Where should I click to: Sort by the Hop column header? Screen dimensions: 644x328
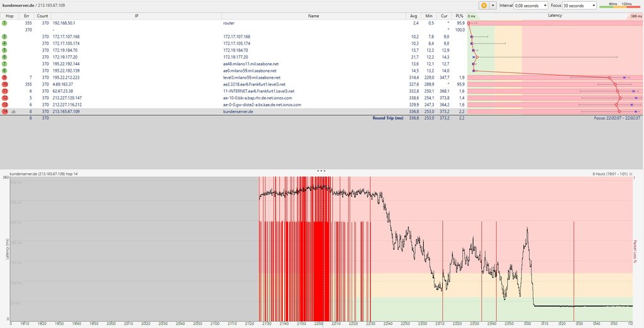point(9,16)
